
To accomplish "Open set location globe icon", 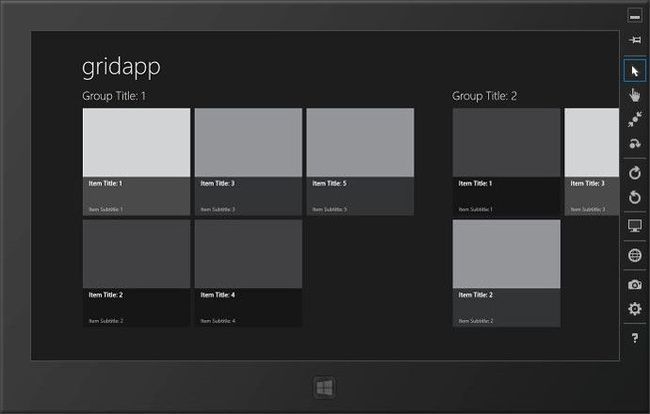I will (x=634, y=255).
